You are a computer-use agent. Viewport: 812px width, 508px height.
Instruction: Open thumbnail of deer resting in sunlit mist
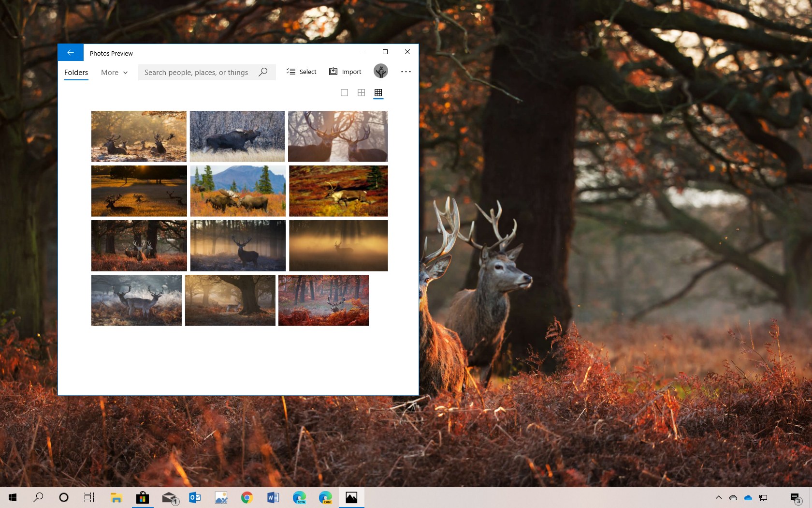tap(139, 136)
